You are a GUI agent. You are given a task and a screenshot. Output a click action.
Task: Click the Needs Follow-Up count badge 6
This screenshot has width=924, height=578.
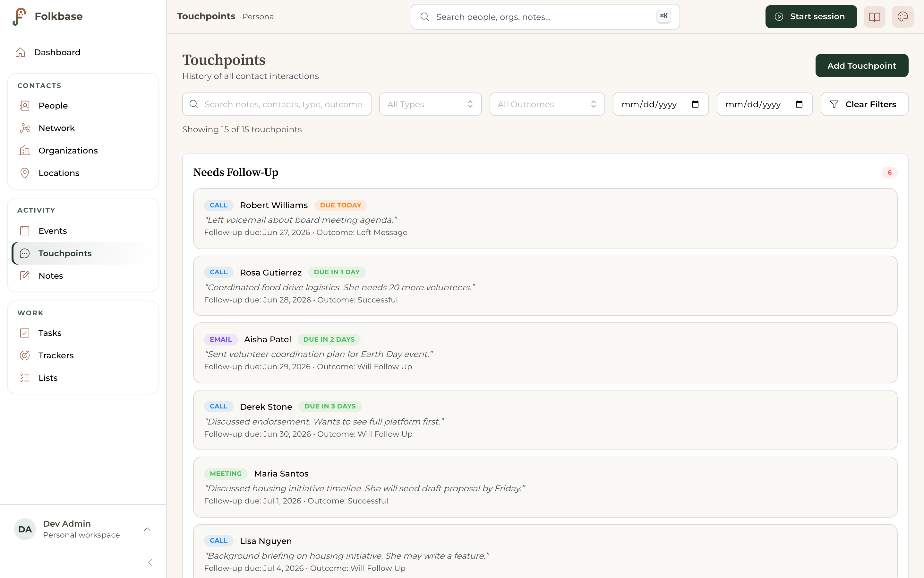pos(889,173)
